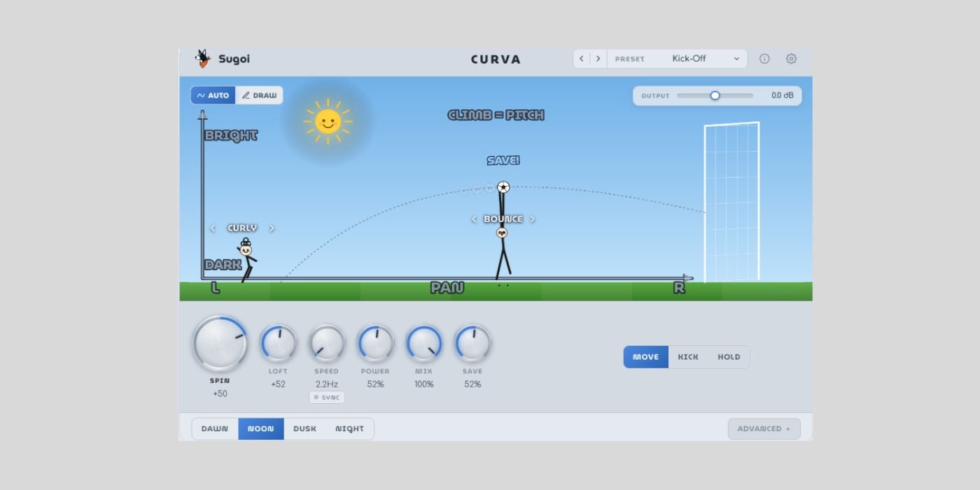Screen dimensions: 980x490
Task: Click the 100% mix value
Action: pyautogui.click(x=424, y=384)
